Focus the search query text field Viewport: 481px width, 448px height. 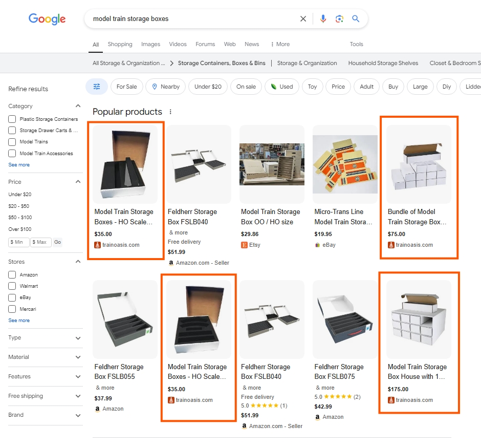point(193,19)
